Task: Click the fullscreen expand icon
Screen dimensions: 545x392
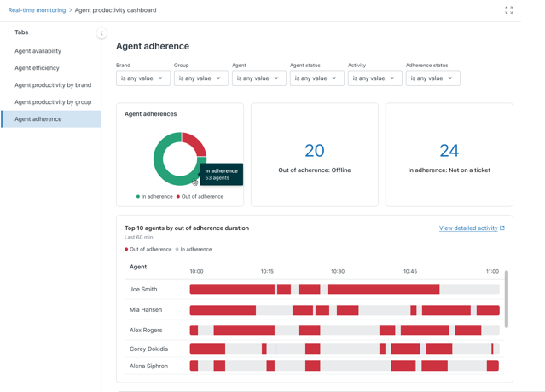Action: click(x=508, y=10)
